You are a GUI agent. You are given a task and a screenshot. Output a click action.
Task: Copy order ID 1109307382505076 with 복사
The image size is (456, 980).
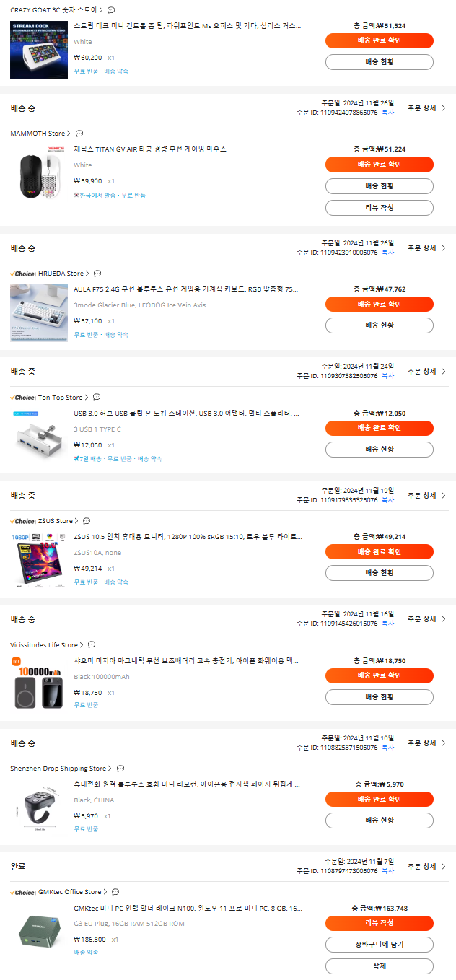(388, 376)
